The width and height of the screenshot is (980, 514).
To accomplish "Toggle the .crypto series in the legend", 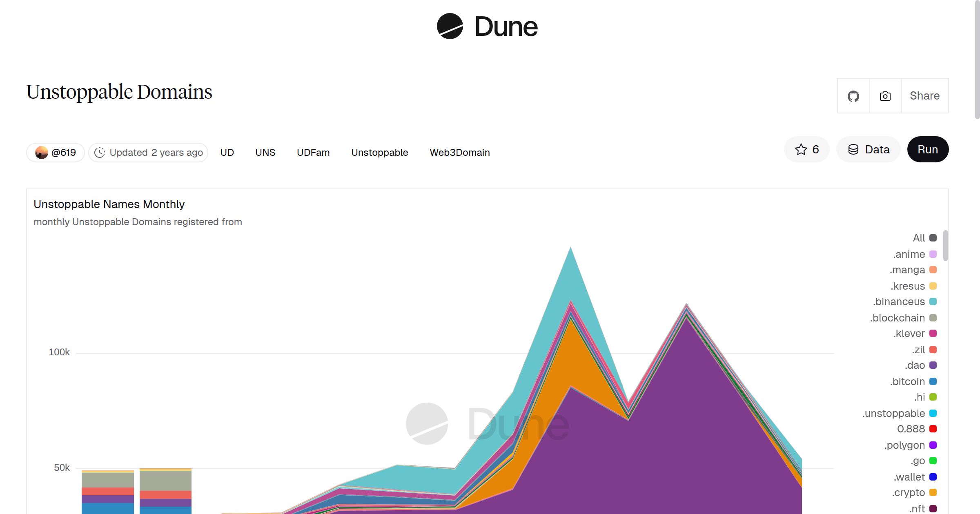I will 908,492.
